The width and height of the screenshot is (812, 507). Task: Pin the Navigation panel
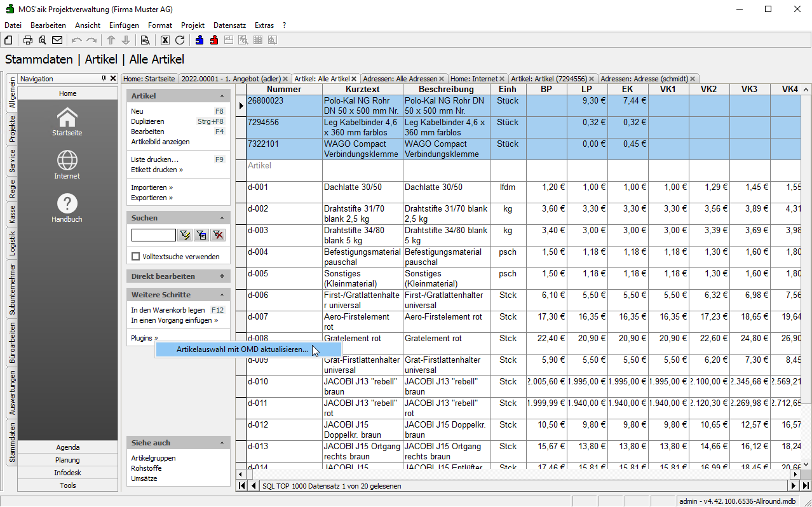coord(104,79)
